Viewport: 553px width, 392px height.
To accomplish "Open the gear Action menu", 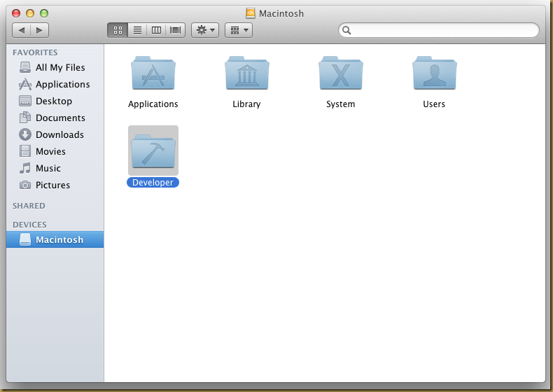I will [205, 30].
